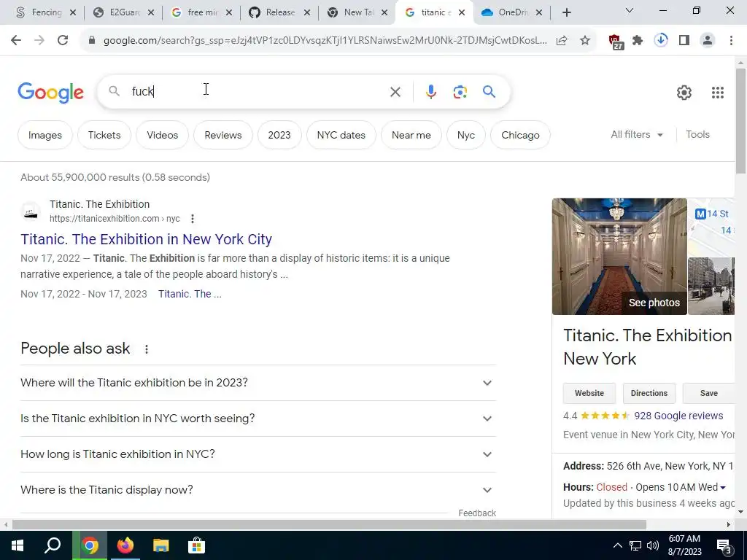
Task: Click the vertical page scrollbar thumb
Action: point(740,121)
